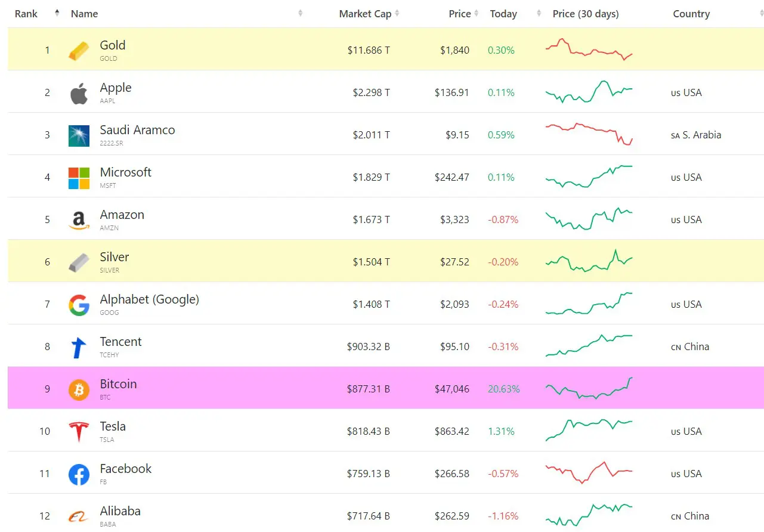Viewport: 764px width, 532px height.
Task: Open the Silver name link
Action: (115, 257)
